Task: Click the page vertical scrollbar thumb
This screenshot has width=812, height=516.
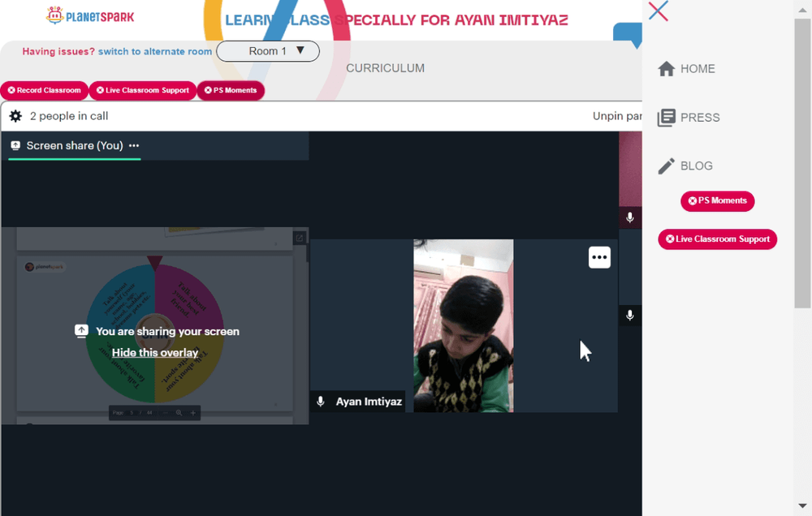Action: [x=803, y=163]
